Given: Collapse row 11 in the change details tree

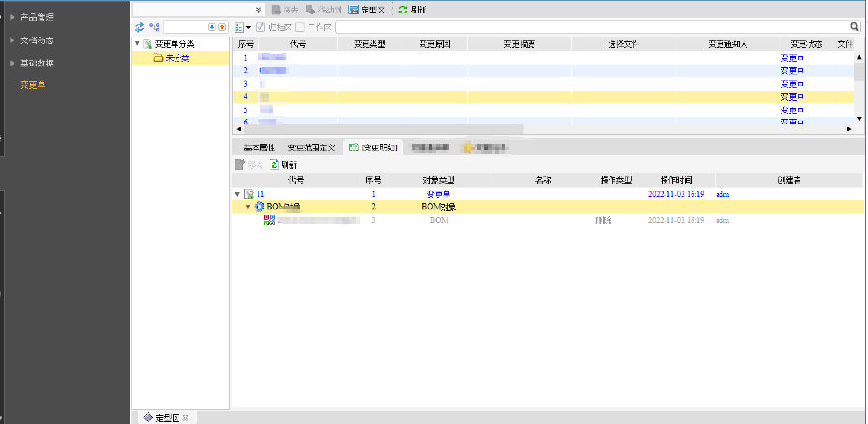Looking at the screenshot, I should click(238, 194).
